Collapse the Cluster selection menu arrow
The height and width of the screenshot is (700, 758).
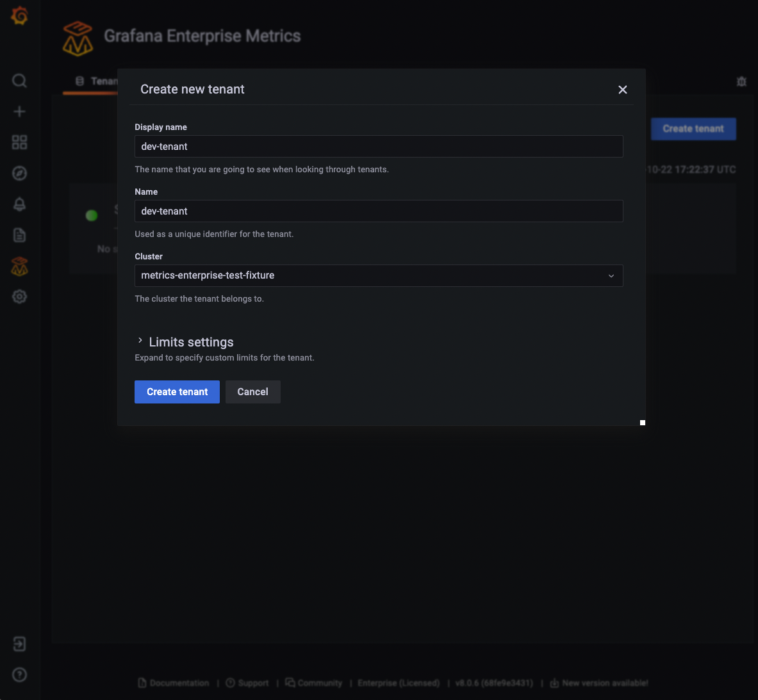[611, 275]
